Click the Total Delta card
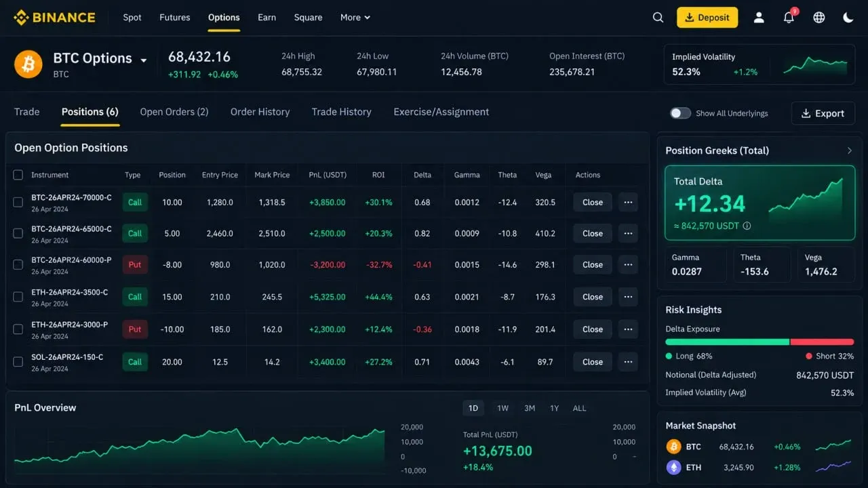868x488 pixels. [x=759, y=203]
